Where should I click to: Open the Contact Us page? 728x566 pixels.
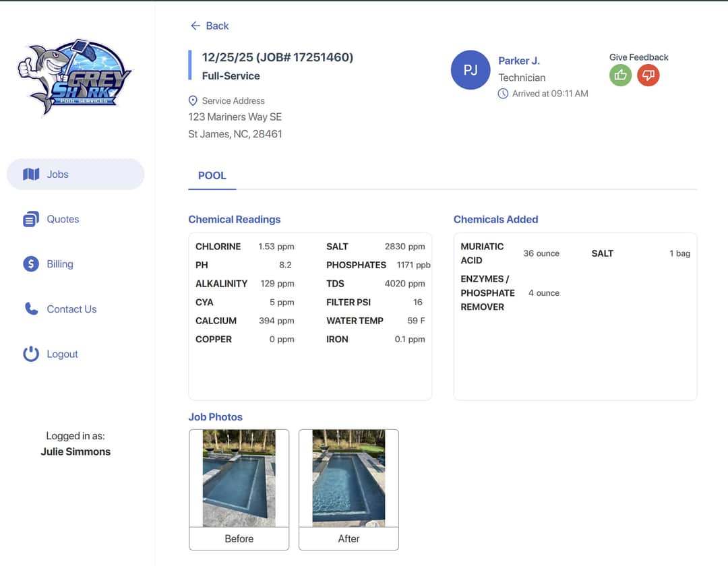[71, 309]
